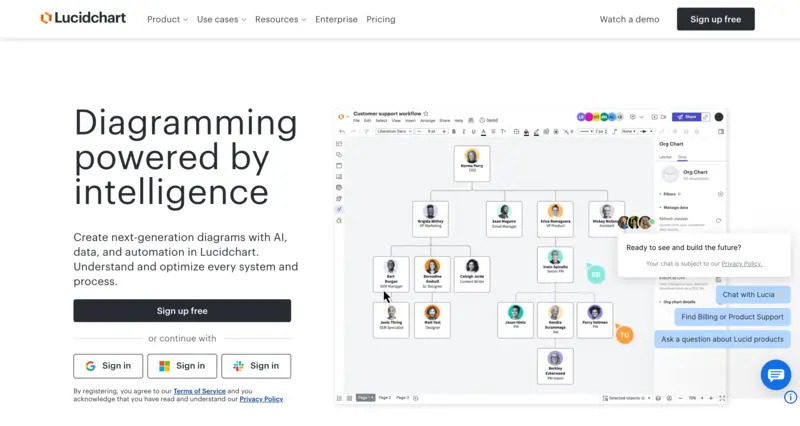The height and width of the screenshot is (426, 800).
Task: Open the Selected objects dropdown
Action: (x=626, y=398)
